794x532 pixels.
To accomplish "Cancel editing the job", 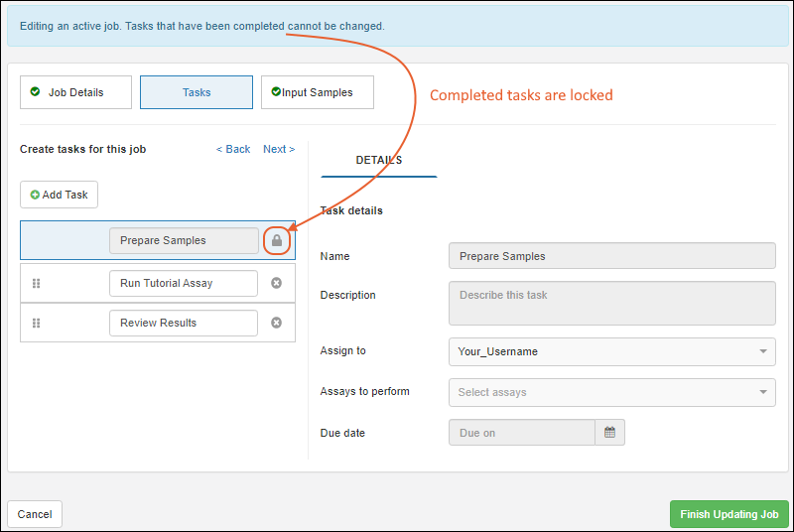I will [35, 514].
